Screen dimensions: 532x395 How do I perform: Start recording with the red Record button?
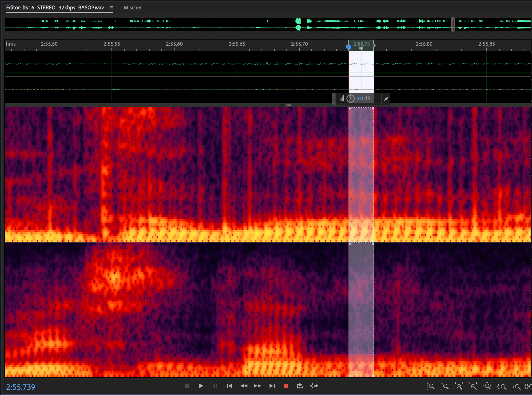pyautogui.click(x=286, y=386)
